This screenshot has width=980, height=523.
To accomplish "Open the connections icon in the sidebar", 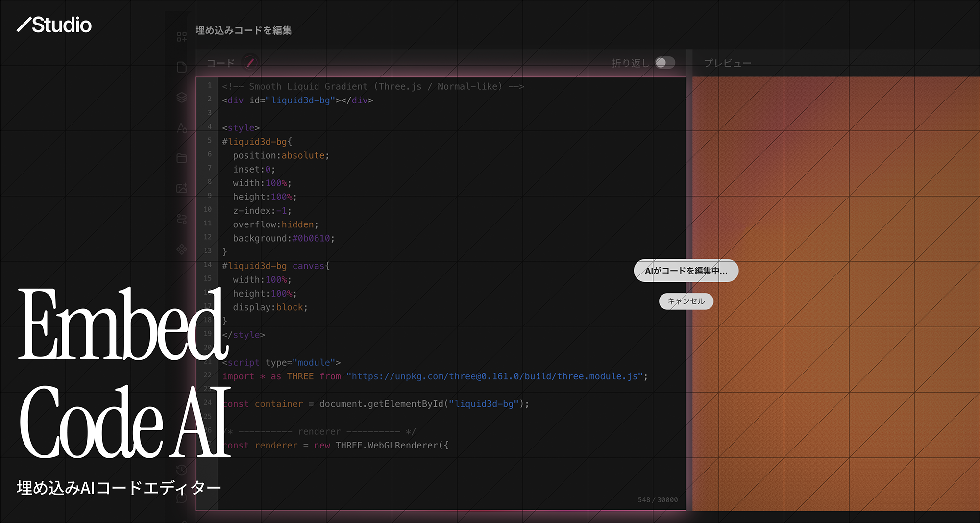I will (x=182, y=219).
